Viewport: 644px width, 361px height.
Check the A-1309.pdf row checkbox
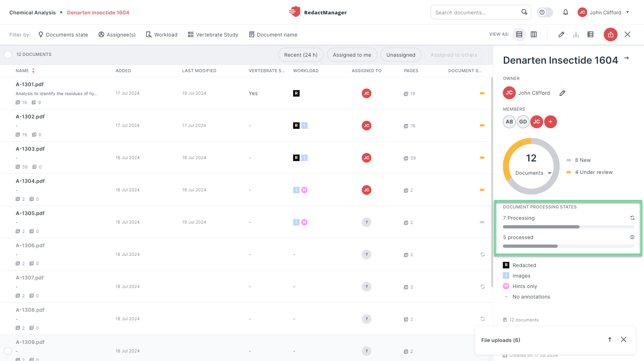pos(8,351)
